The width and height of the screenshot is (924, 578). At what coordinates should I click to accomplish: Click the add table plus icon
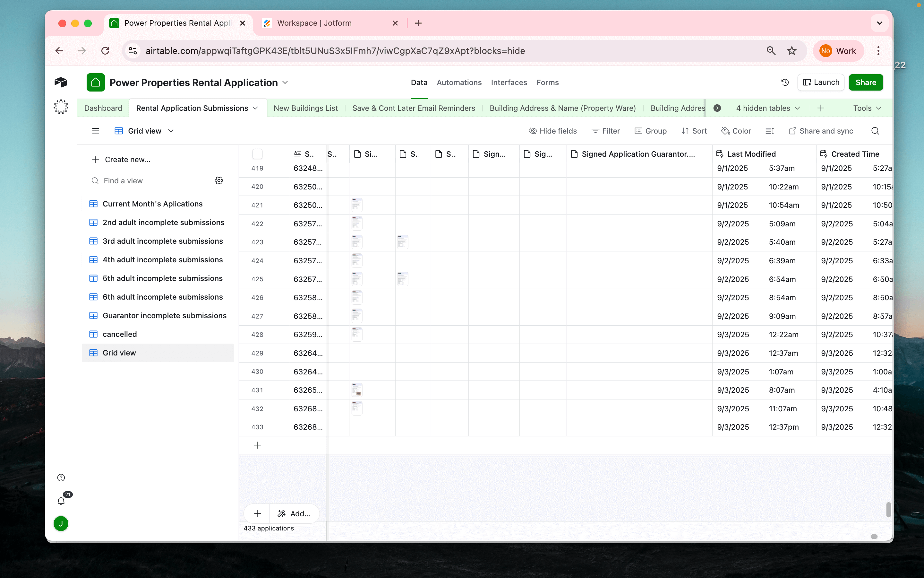(820, 108)
